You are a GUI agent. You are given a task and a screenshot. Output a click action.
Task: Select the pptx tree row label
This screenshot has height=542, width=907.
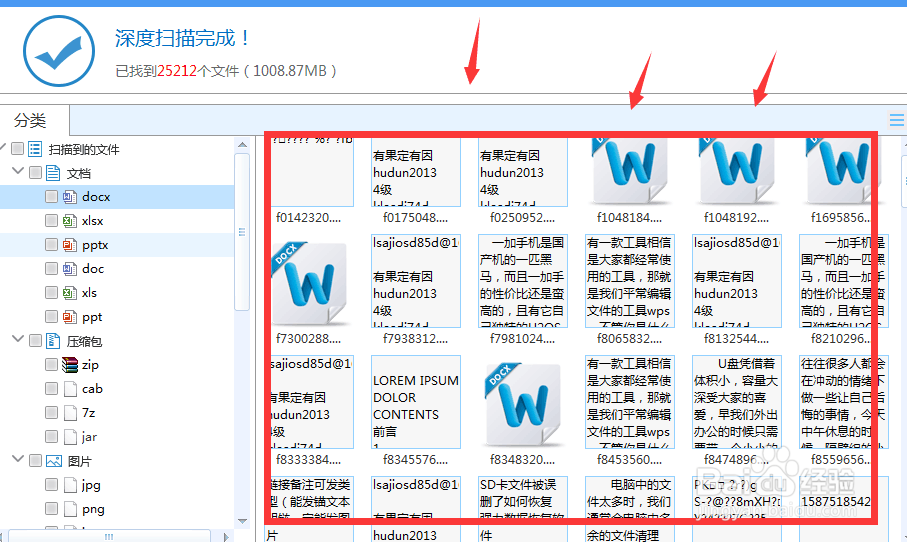(x=95, y=245)
